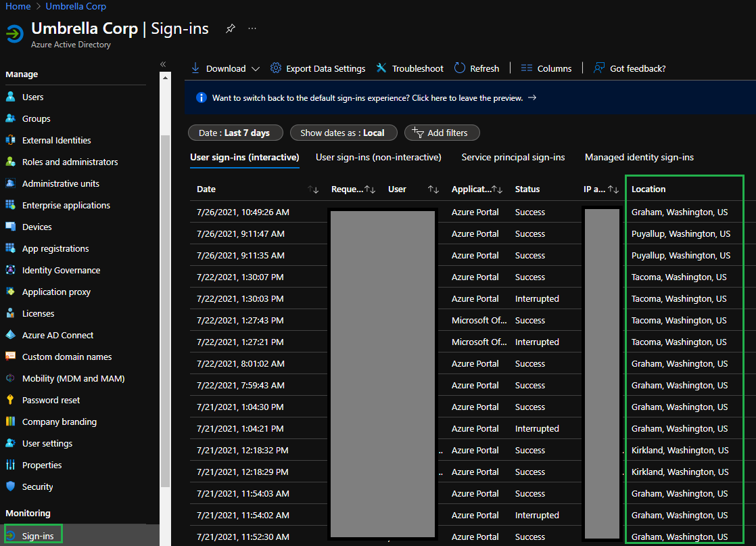This screenshot has height=546, width=756.
Task: Click Umbrella Corp breadcrumb link
Action: [x=76, y=6]
